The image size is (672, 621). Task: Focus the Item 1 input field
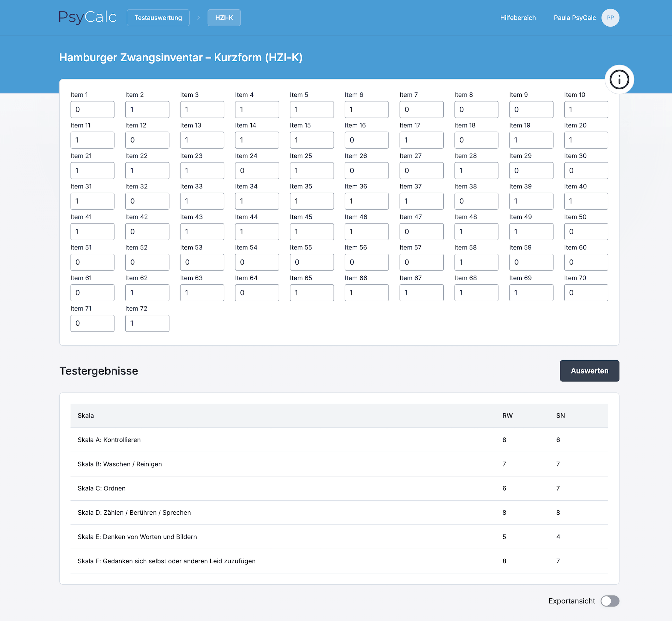click(93, 110)
